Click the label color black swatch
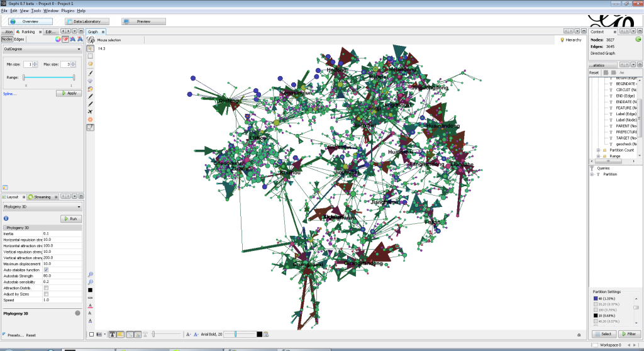 point(260,335)
